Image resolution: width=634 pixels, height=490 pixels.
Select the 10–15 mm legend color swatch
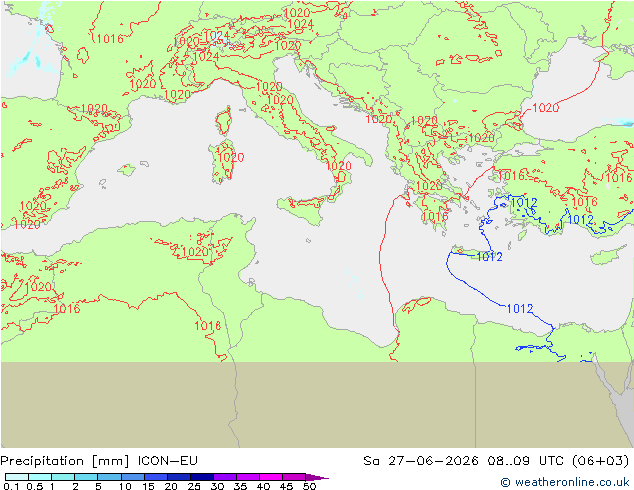(132, 477)
